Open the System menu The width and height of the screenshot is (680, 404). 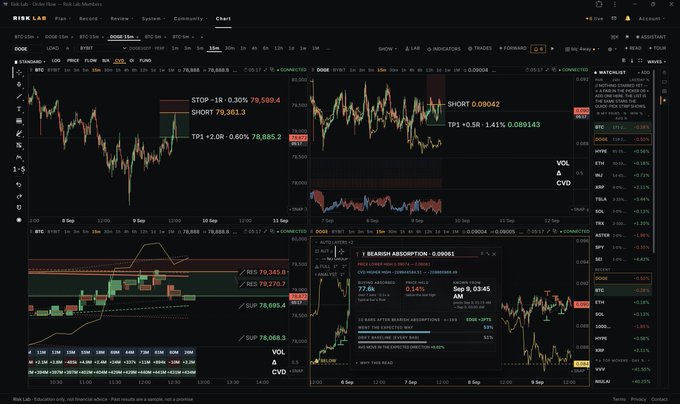point(153,19)
